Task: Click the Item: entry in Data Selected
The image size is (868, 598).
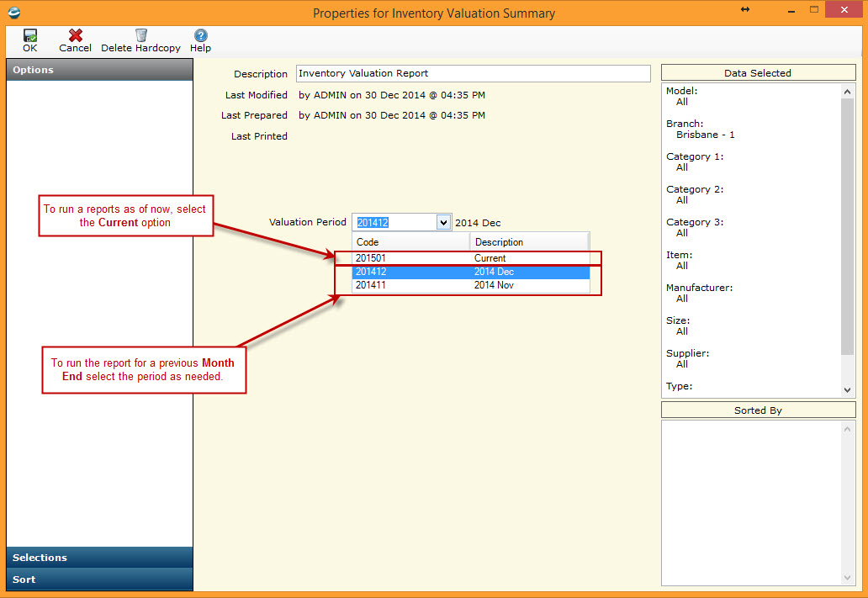Action: click(680, 260)
